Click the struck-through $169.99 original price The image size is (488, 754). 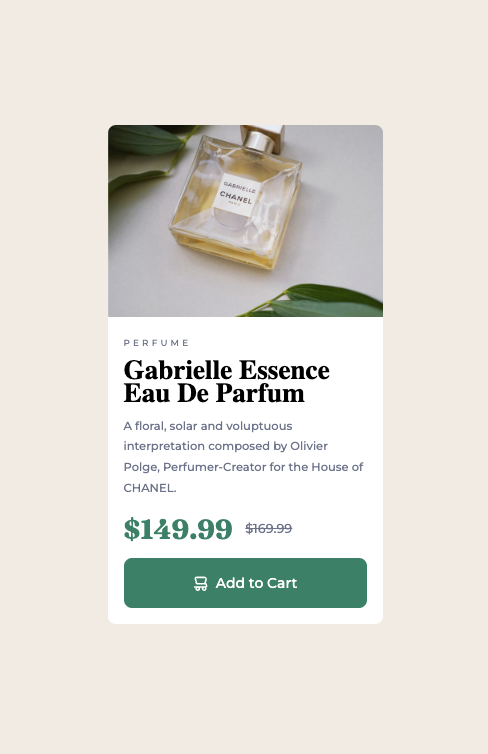(x=269, y=528)
